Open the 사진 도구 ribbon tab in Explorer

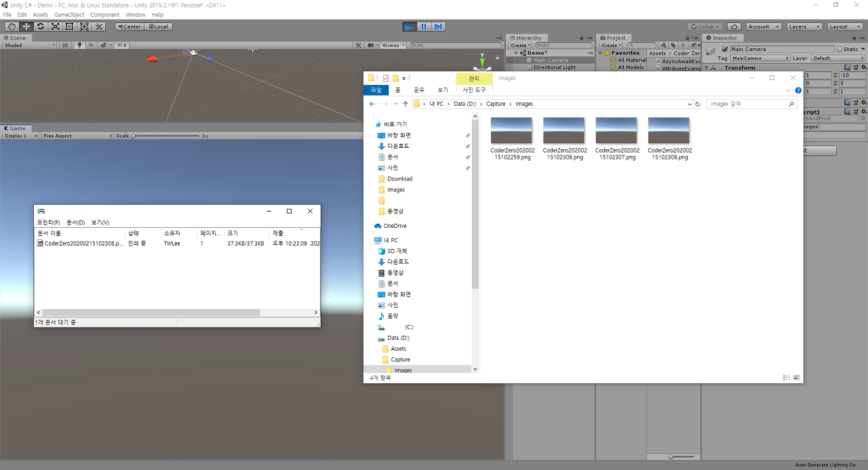474,90
